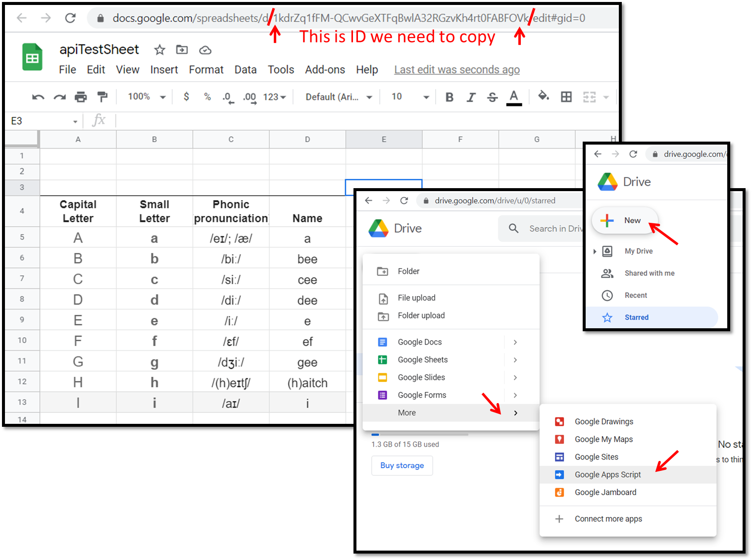Increase decimal places icon
752x560 pixels.
250,98
